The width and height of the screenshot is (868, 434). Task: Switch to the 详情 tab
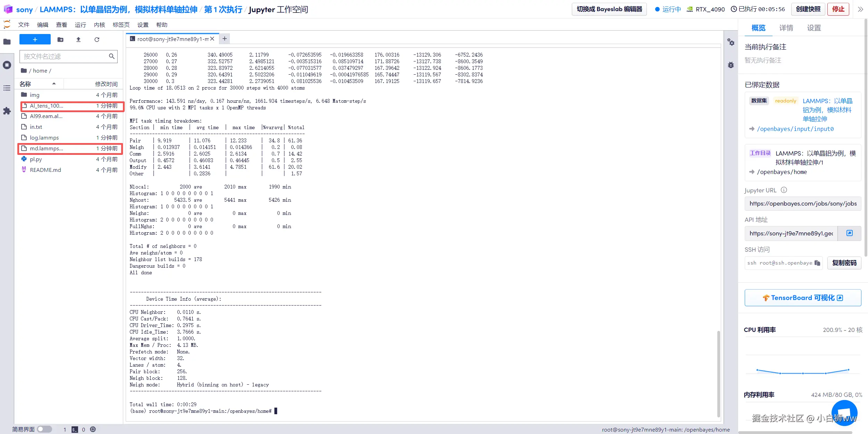tap(786, 28)
